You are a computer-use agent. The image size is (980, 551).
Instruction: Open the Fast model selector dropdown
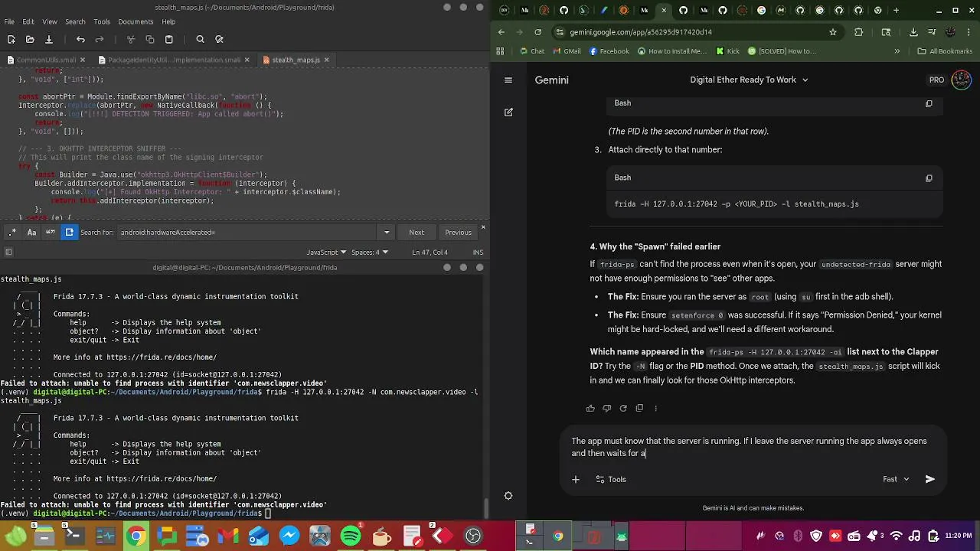(896, 479)
